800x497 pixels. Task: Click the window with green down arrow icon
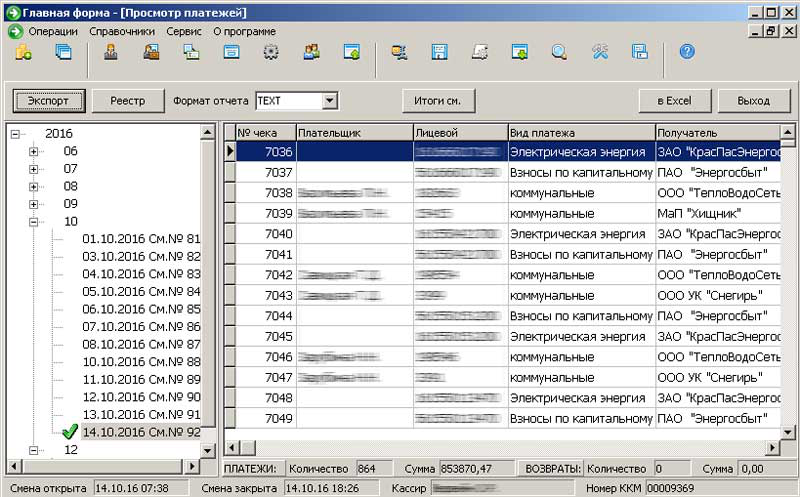tap(519, 53)
